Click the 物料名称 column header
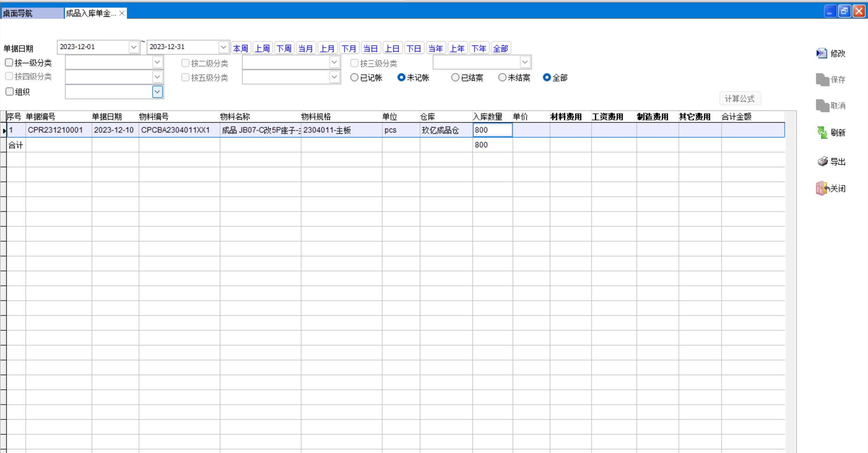 (235, 117)
